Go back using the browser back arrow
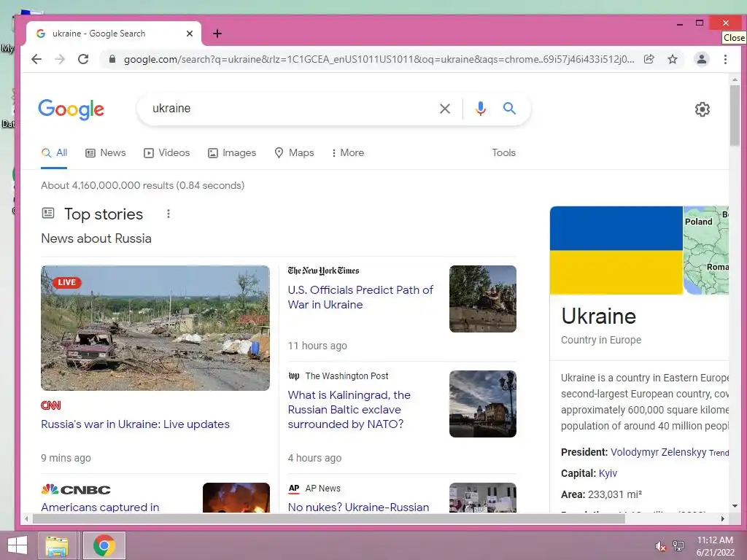 [x=36, y=59]
